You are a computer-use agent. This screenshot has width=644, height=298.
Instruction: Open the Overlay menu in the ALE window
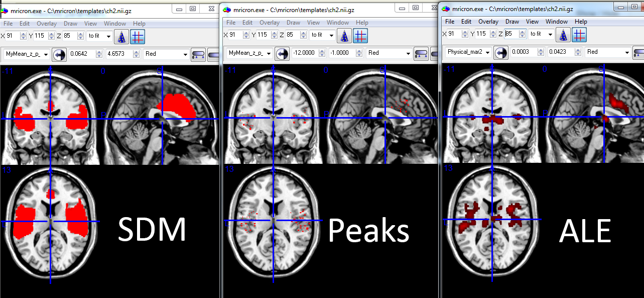click(x=488, y=22)
